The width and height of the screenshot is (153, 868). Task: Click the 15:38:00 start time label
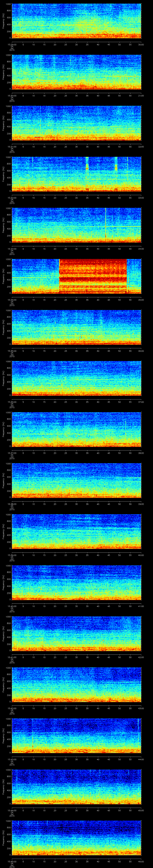pyautogui.click(x=12, y=504)
